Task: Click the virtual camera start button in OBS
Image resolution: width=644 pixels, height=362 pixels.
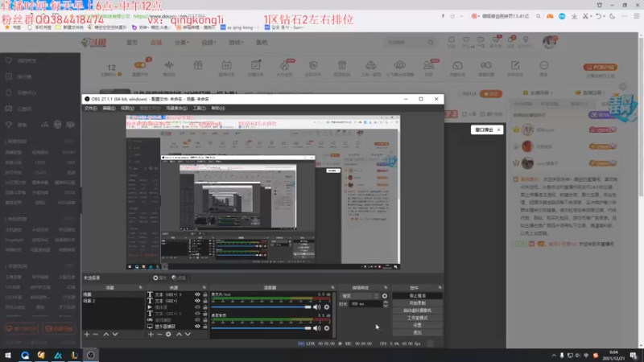Action: [417, 311]
